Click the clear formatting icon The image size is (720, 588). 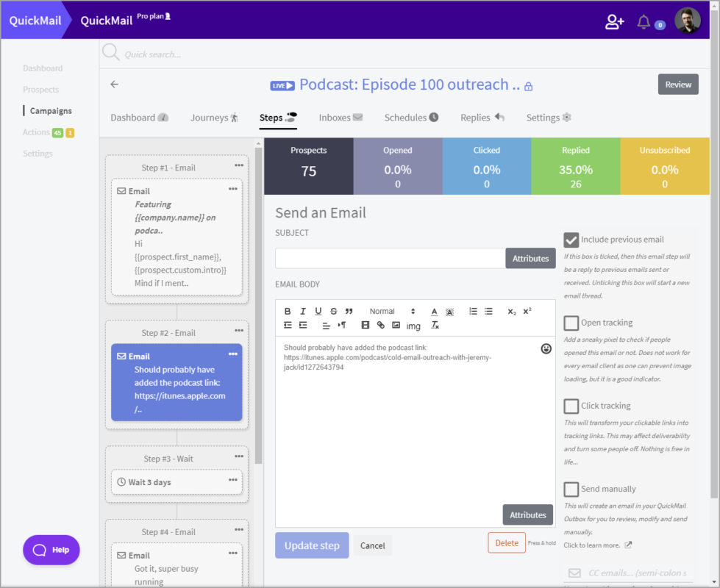pos(435,325)
